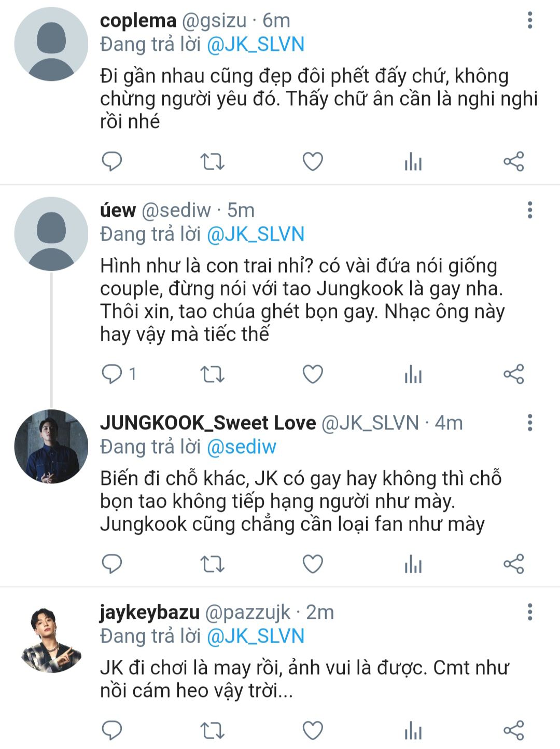
Task: Retweet JUNGKOOK_Sweet Love's reply
Action: pos(212,564)
